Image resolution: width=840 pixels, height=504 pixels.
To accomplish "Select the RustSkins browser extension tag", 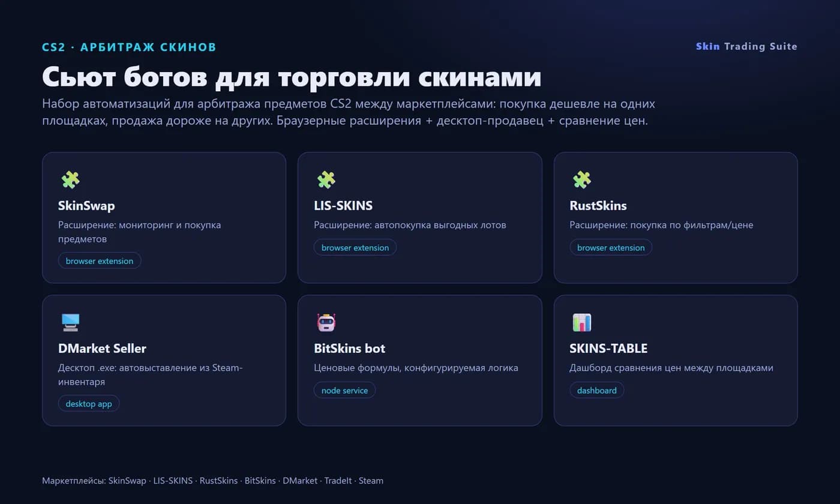I will (611, 247).
